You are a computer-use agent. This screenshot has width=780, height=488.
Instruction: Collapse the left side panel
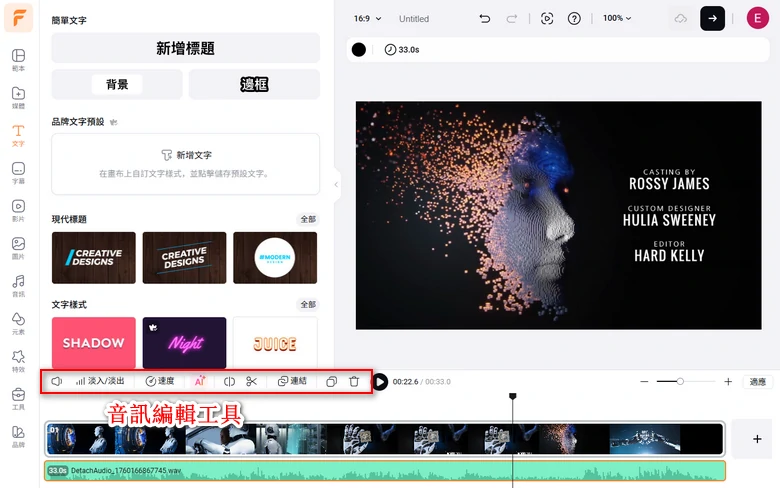337,185
